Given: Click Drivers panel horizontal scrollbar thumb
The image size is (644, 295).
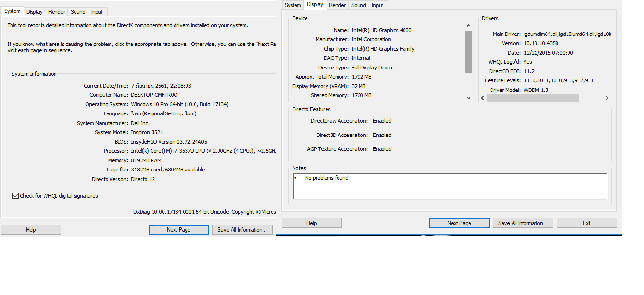Looking at the screenshot, I should pyautogui.click(x=533, y=98).
